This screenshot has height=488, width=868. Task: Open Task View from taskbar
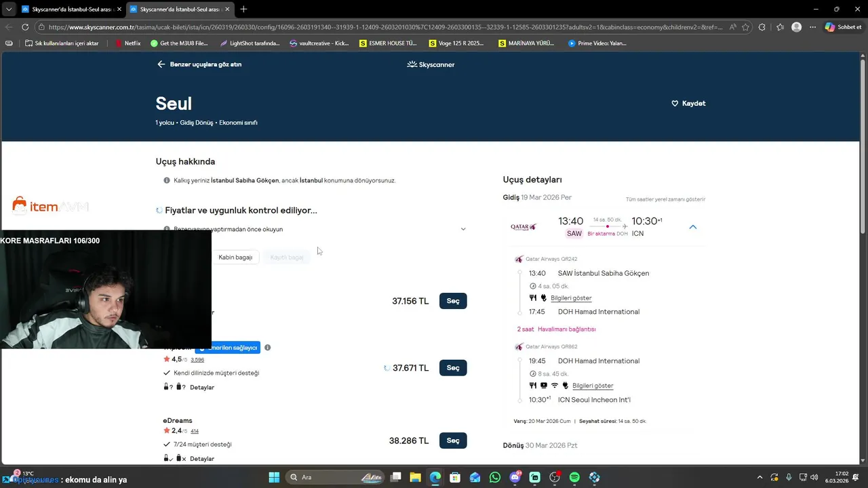click(395, 477)
